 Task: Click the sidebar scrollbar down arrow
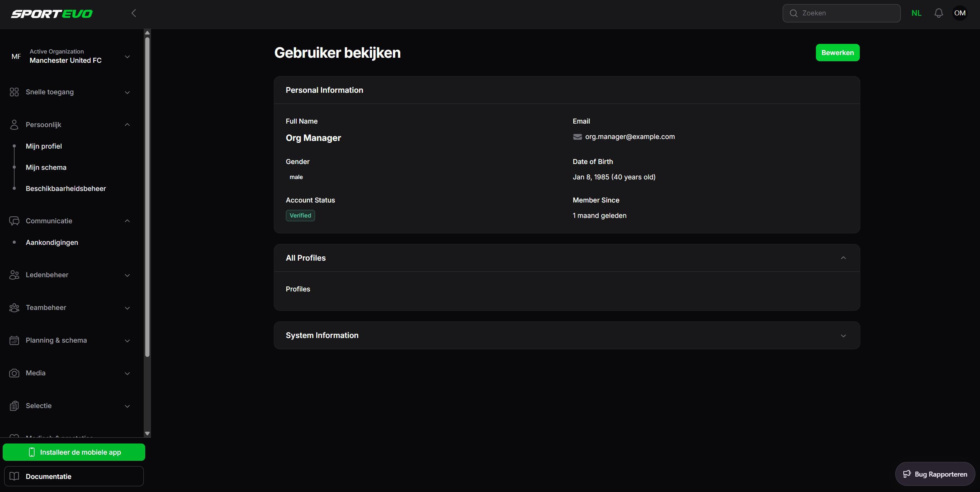[147, 433]
